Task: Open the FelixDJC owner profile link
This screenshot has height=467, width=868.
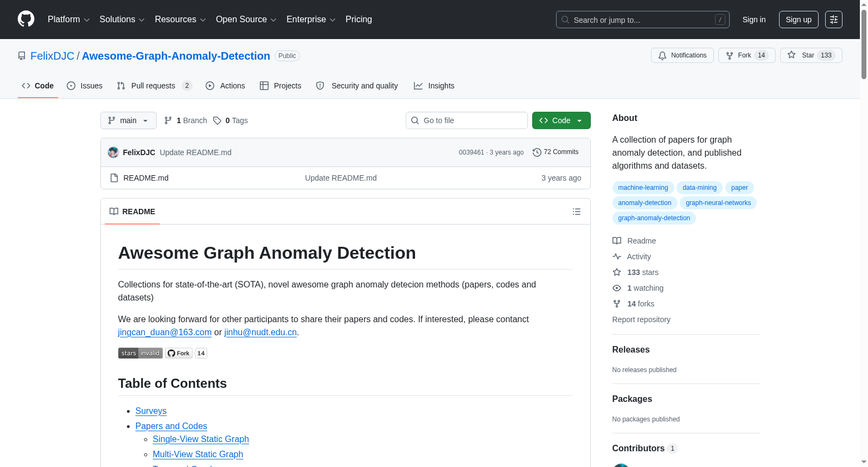Action: 52,56
